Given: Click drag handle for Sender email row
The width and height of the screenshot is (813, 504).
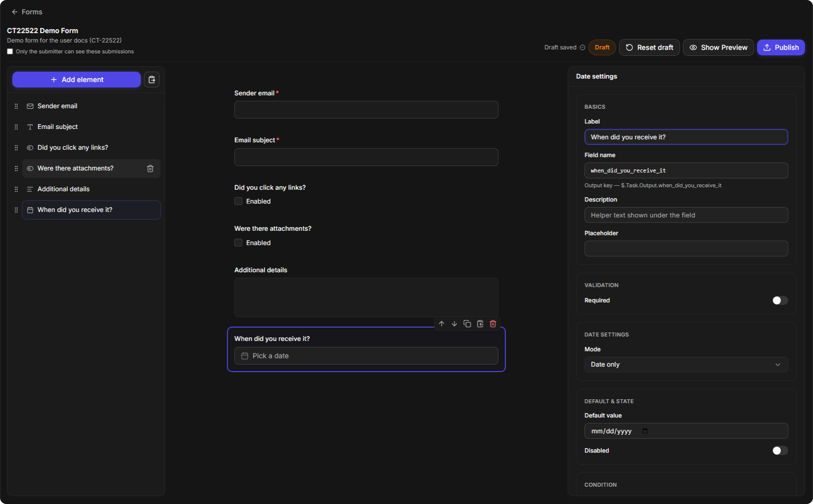Looking at the screenshot, I should click(16, 106).
